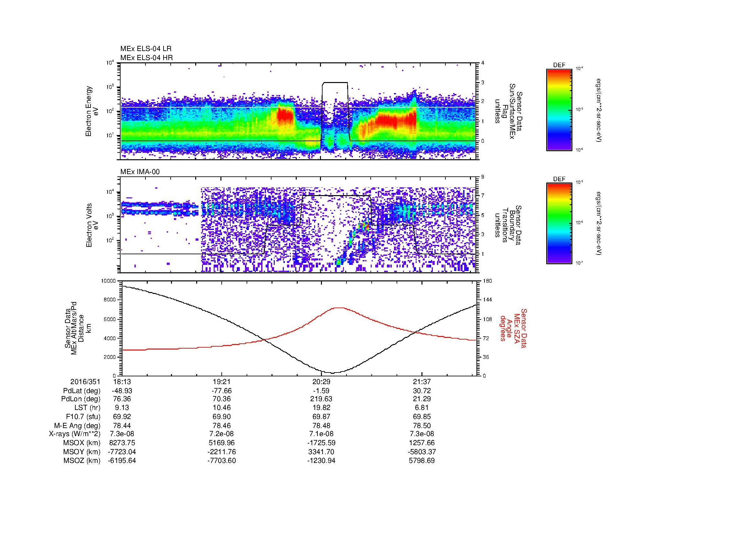Click the MSOX value -1725.59
Image resolution: width=756 pixels, height=534 pixels.
321,443
